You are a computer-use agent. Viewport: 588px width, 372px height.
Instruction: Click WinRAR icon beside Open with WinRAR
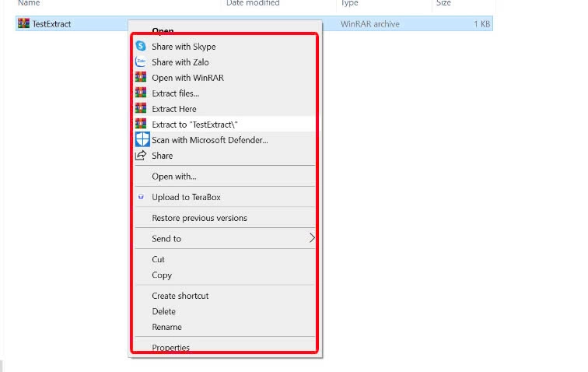pos(141,77)
